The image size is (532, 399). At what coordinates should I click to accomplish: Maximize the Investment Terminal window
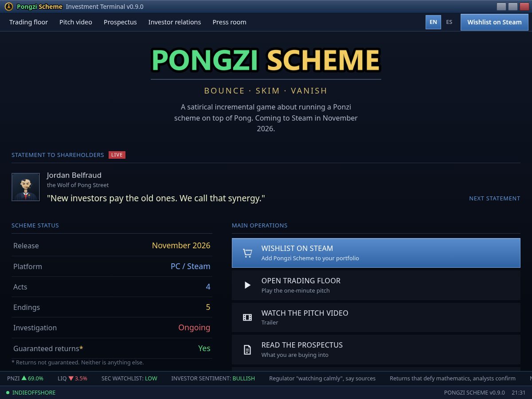click(x=513, y=7)
